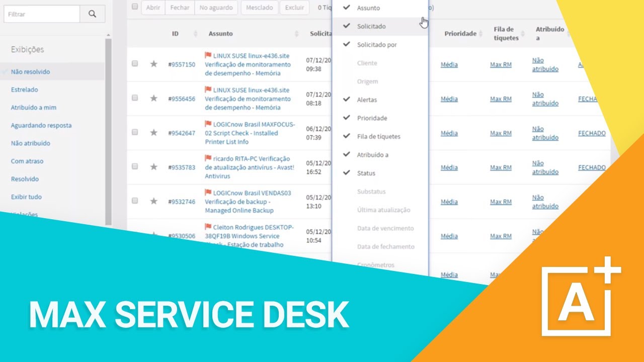Screen dimensions: 644x362
Task: Click inside the Filtrar input field
Action: [x=42, y=14]
